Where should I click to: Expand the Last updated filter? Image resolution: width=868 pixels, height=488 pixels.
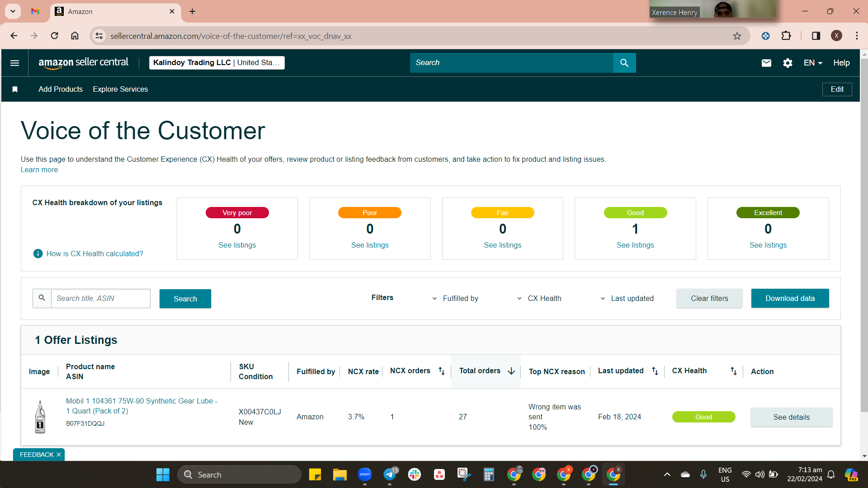point(627,298)
